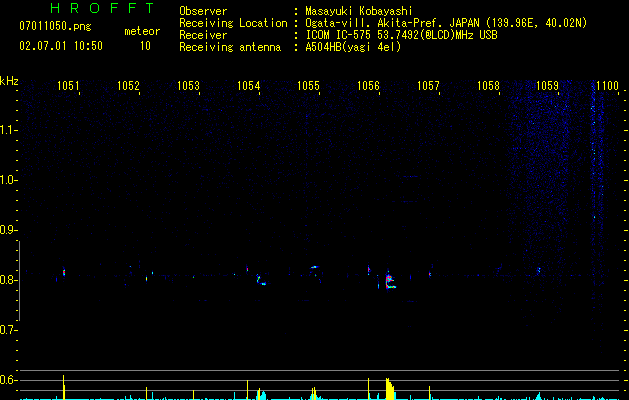629x400 pixels.
Task: Click the gray frequency range bracket left of plot
Action: pyautogui.click(x=19, y=281)
